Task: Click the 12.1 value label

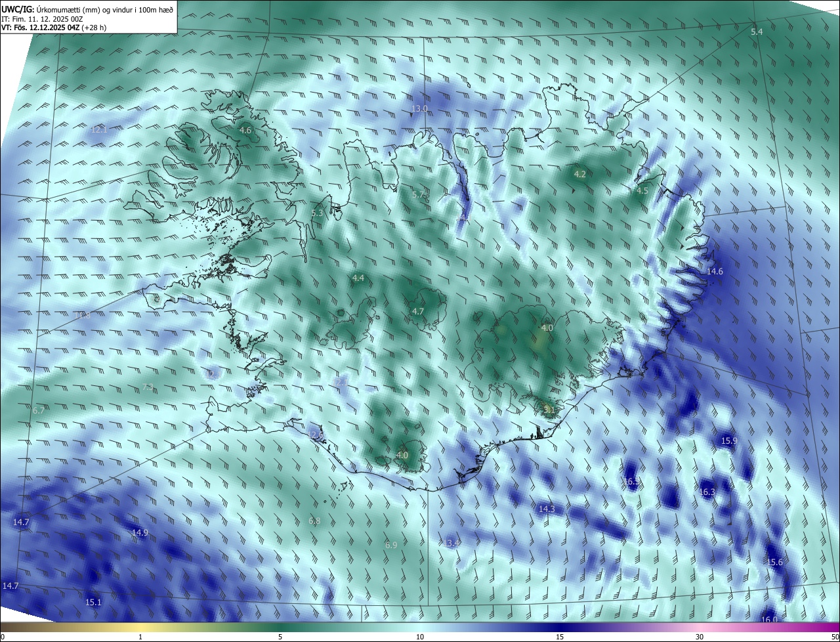Action: coord(98,130)
